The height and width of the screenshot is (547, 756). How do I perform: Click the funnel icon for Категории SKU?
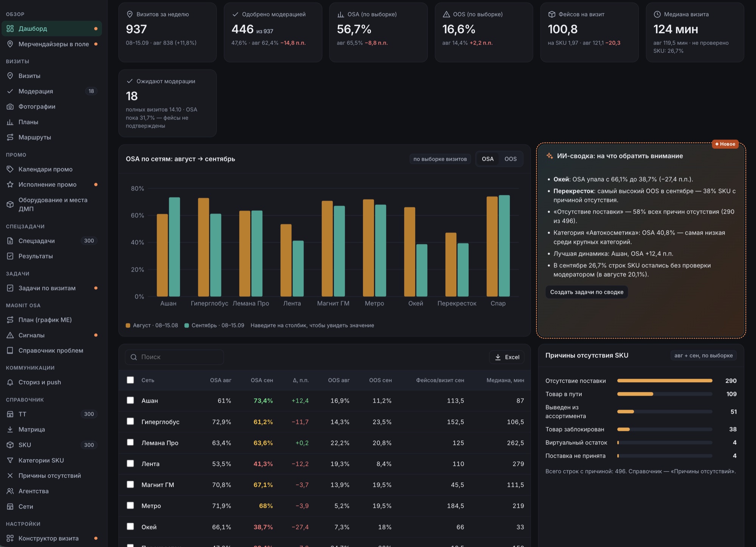[x=10, y=460]
